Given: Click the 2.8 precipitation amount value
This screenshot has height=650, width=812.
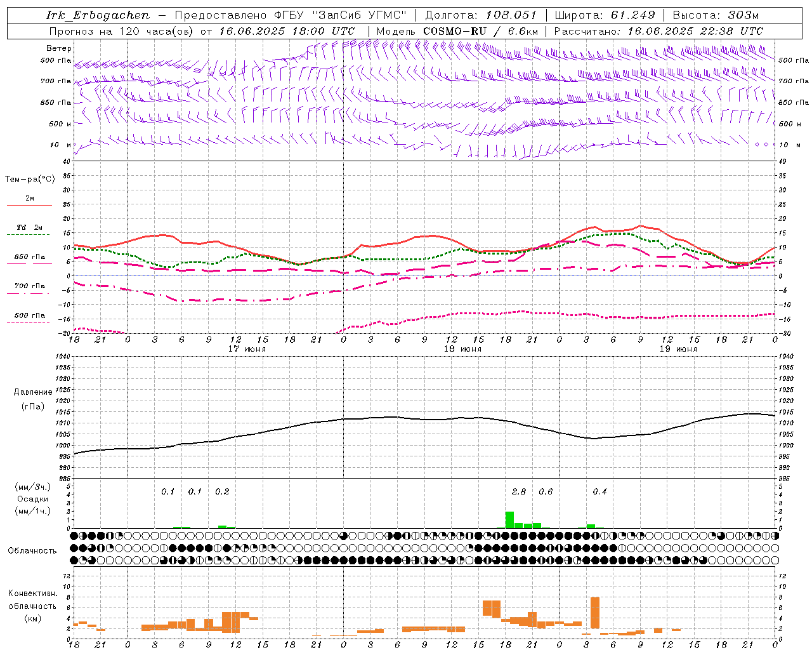Looking at the screenshot, I should (519, 492).
